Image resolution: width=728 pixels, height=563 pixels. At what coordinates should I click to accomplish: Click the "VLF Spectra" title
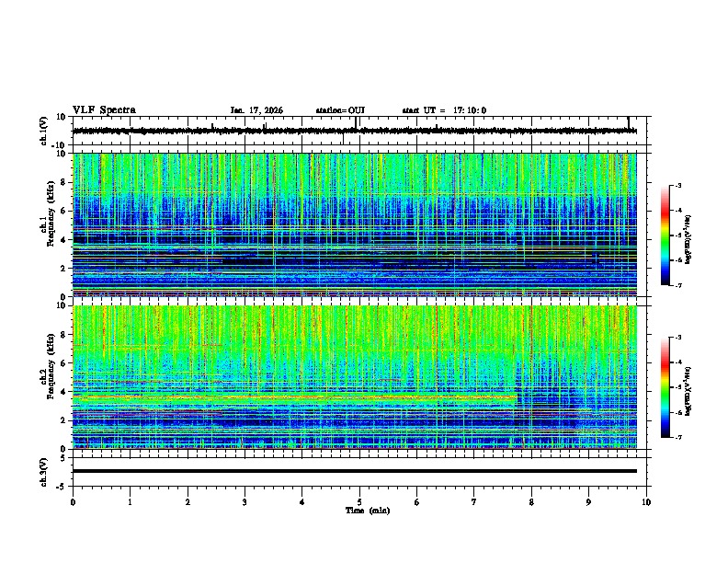[x=104, y=110]
